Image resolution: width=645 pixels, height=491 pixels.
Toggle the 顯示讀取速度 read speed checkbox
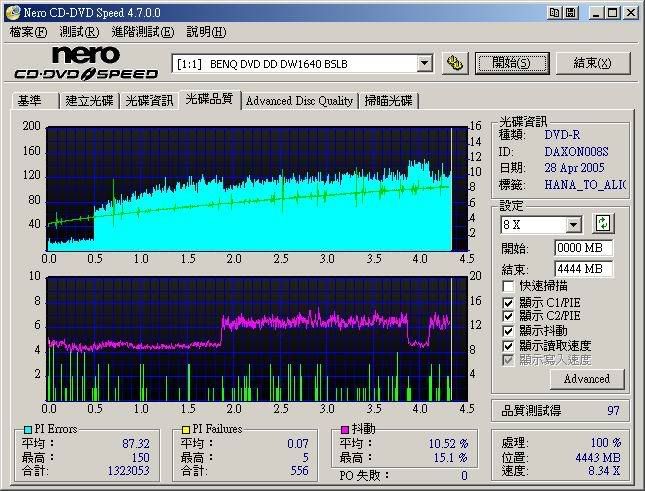coord(508,345)
